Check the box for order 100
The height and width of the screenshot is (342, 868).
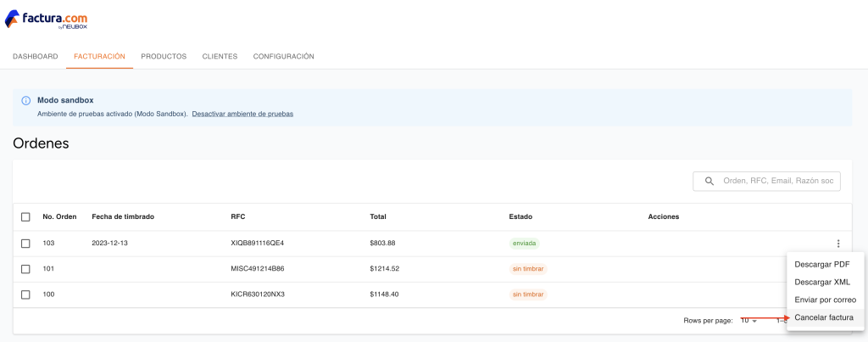(x=25, y=294)
